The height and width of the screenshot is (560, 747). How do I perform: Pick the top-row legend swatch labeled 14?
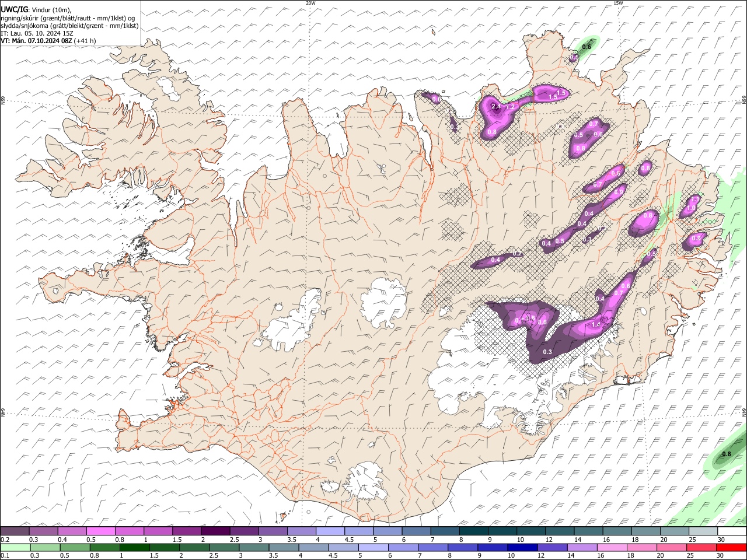click(x=587, y=531)
